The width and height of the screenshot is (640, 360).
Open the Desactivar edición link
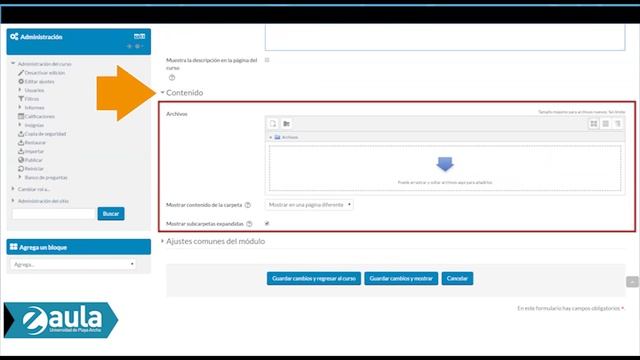click(45, 73)
